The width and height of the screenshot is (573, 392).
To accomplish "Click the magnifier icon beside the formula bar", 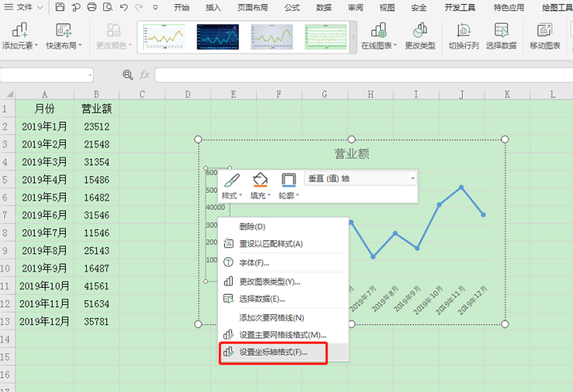I will click(x=128, y=74).
